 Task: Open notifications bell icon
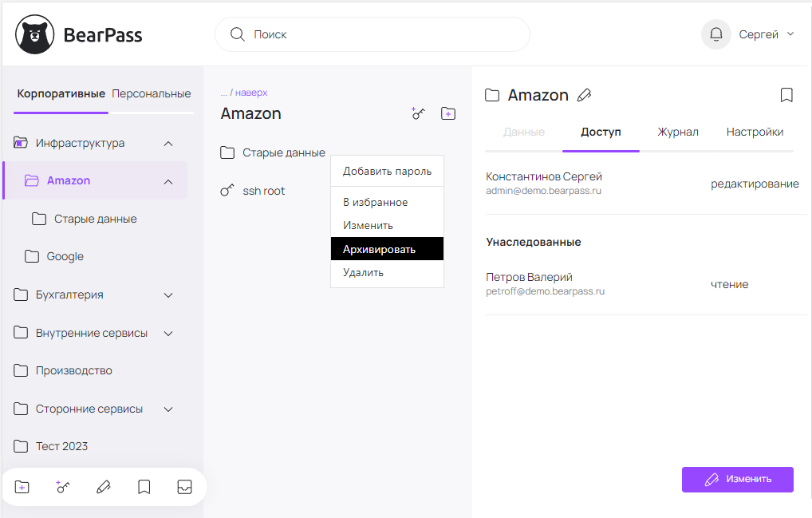click(x=715, y=34)
